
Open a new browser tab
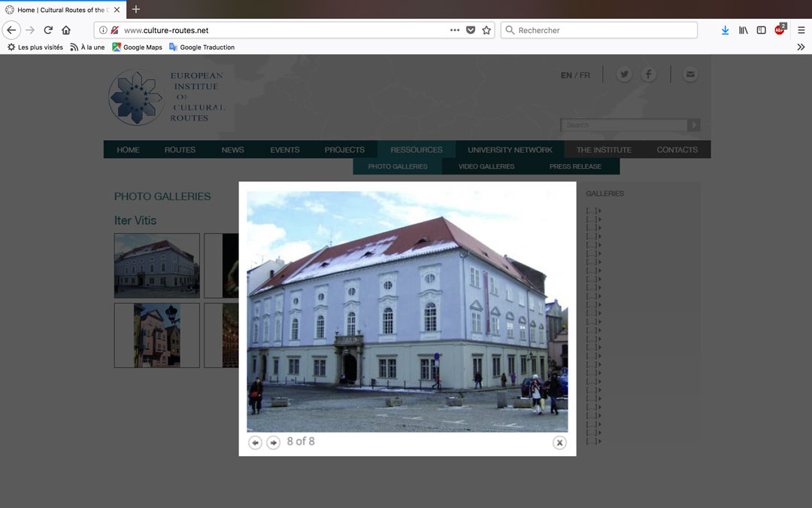pyautogui.click(x=135, y=9)
